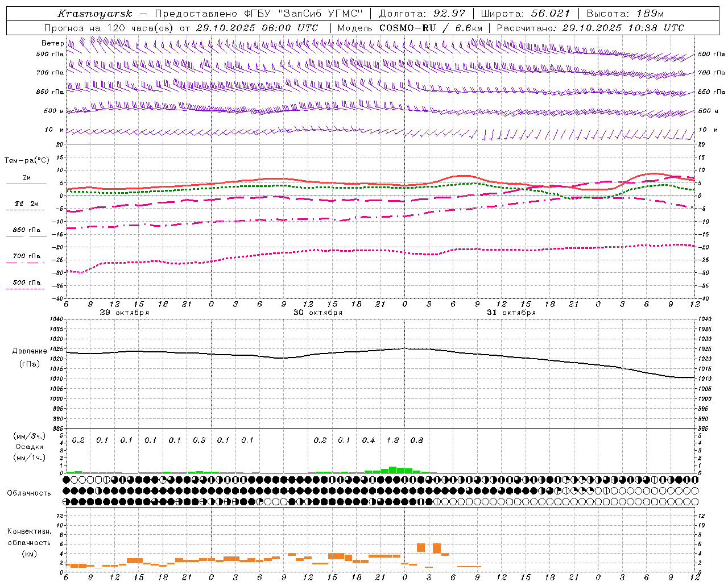
Task: Select 'Прогноз на 120 часа(ов)' forecast text
Action: click(109, 28)
